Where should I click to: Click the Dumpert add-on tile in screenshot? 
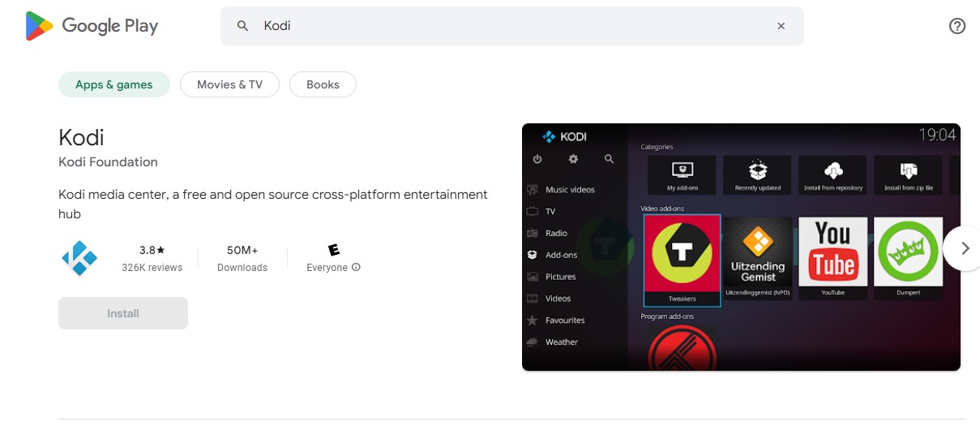pyautogui.click(x=908, y=257)
